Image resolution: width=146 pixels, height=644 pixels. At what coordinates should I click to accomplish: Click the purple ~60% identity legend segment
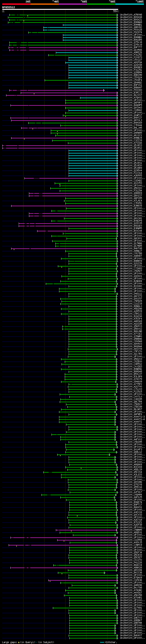[x=73, y=4]
